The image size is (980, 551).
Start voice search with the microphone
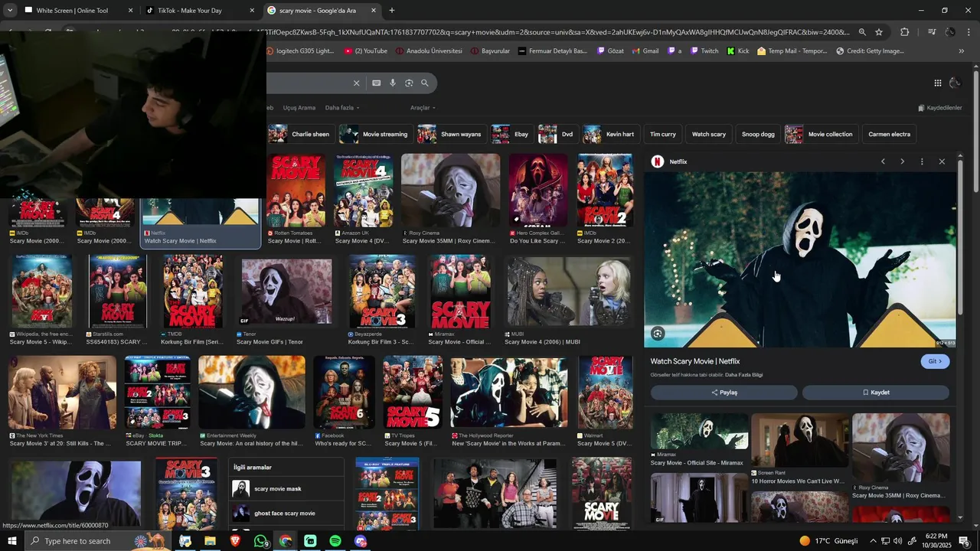[393, 83]
